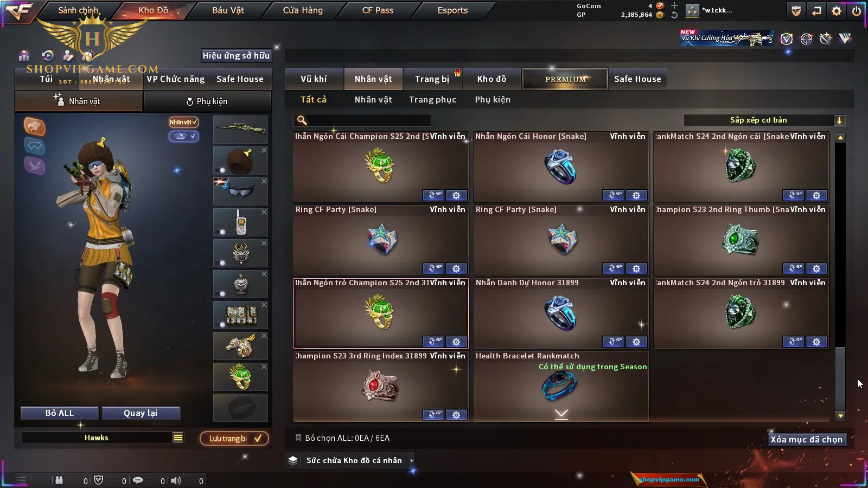868x488 pixels.
Task: Remove the sunglasses equipment slot
Action: (x=264, y=181)
